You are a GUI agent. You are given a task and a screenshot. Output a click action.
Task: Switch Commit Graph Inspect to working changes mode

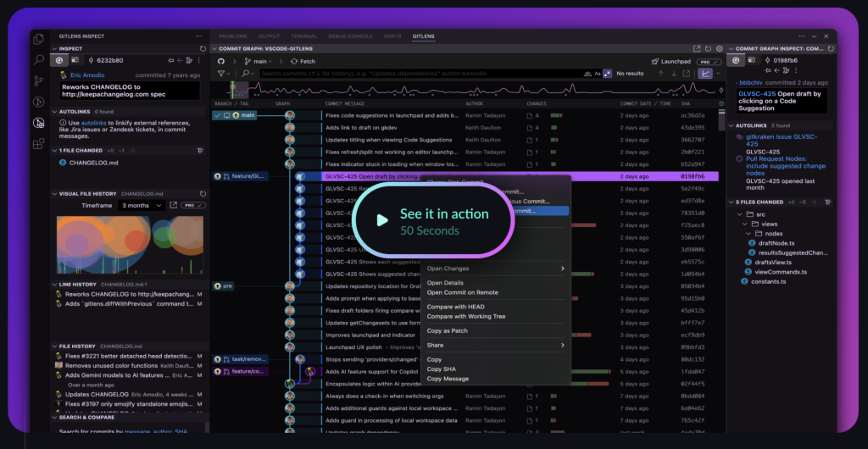[751, 60]
